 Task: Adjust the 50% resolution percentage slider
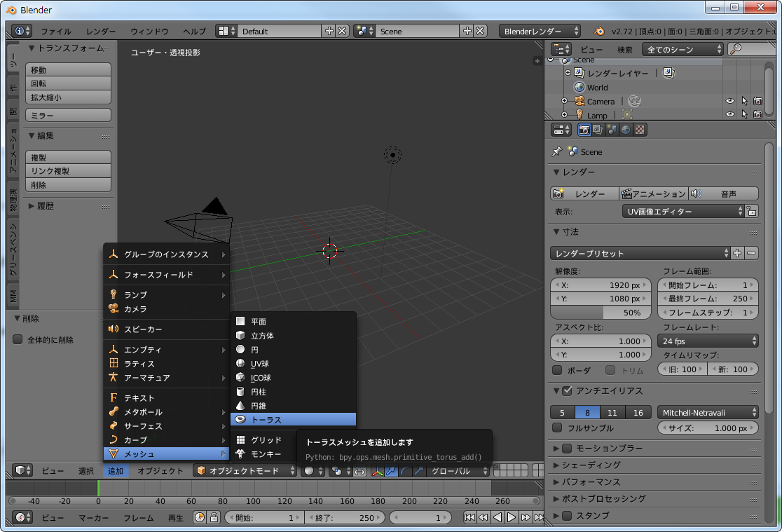click(x=601, y=313)
